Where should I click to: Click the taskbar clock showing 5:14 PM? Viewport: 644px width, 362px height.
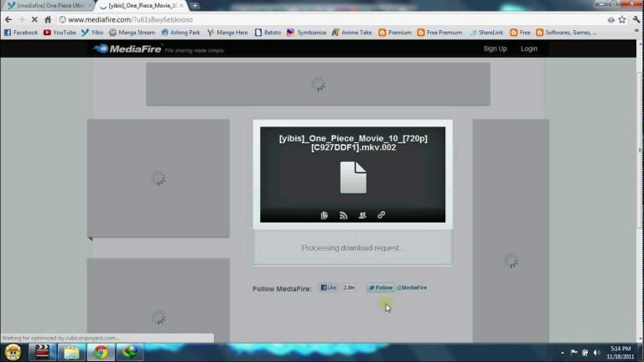[x=621, y=353]
